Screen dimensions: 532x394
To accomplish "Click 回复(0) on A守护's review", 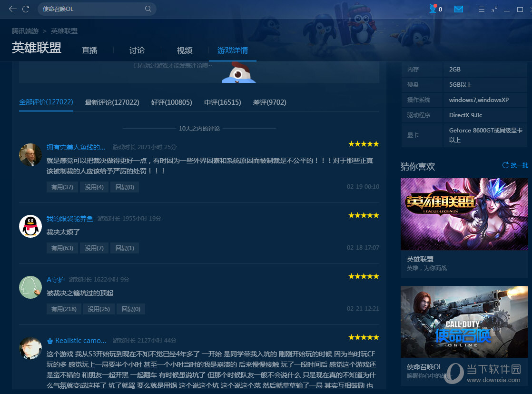I will click(131, 309).
